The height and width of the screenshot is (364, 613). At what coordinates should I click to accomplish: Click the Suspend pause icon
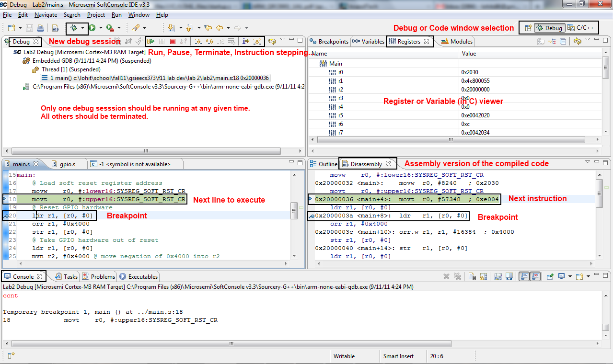coord(162,41)
